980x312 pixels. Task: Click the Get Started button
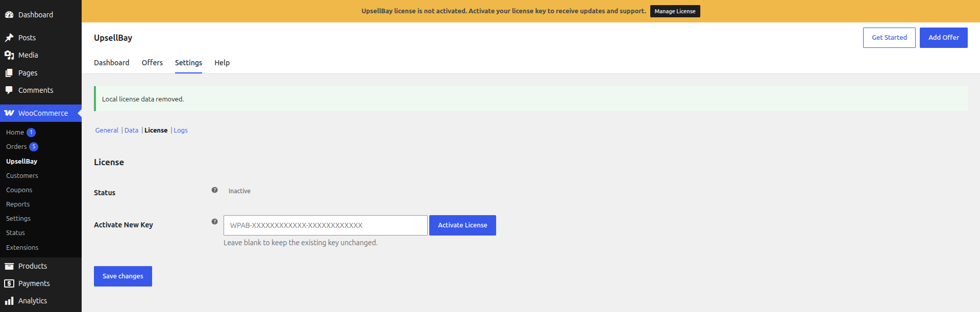(x=889, y=38)
